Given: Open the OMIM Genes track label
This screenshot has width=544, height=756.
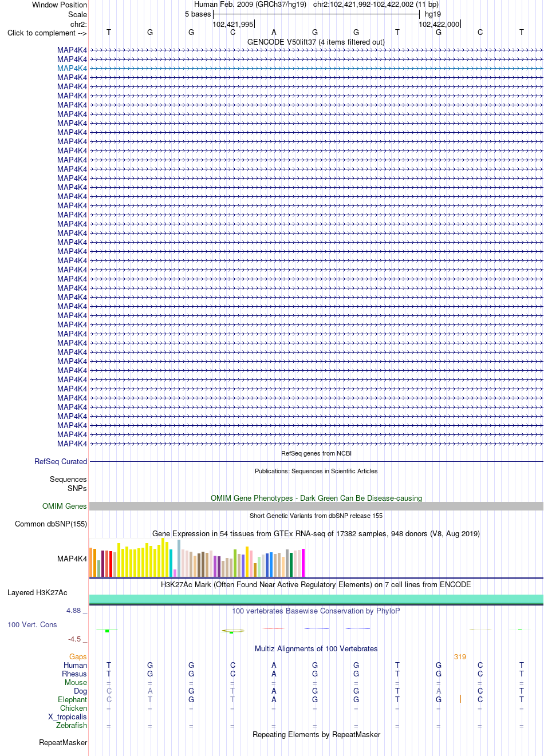Looking at the screenshot, I should [65, 506].
